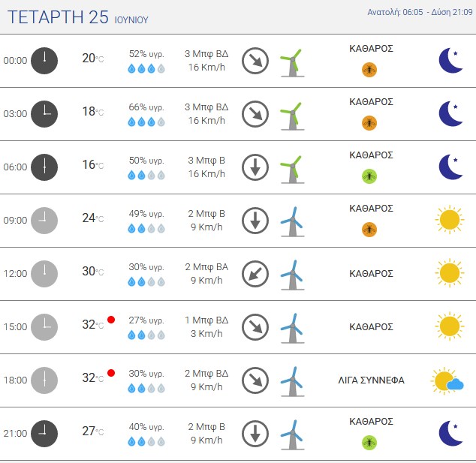Click the 32°C temperature at 18:00

(93, 377)
